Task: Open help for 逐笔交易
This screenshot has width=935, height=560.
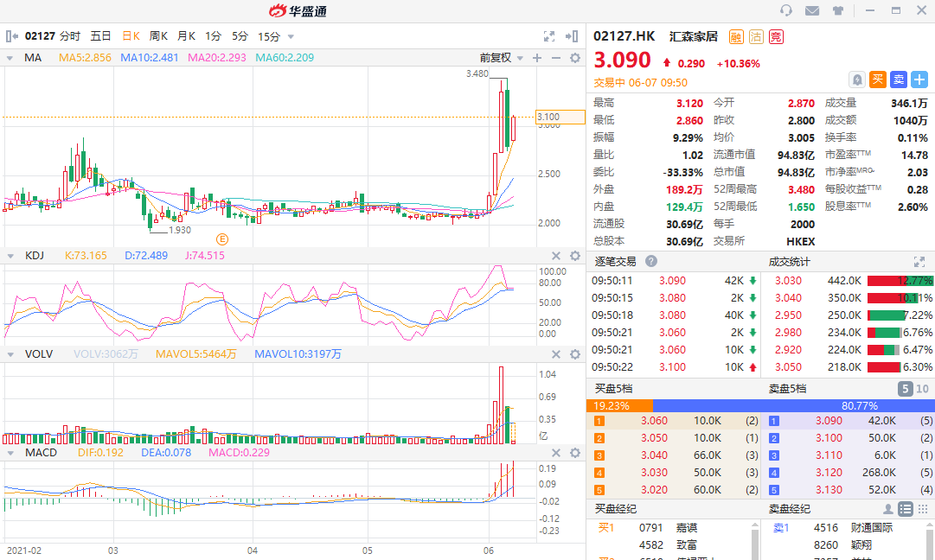Action: [x=651, y=261]
